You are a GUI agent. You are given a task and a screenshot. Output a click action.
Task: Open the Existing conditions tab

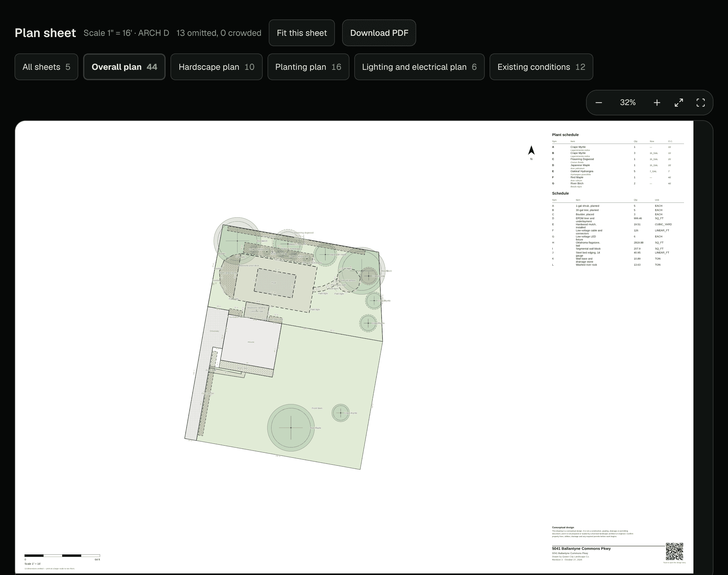[541, 67]
